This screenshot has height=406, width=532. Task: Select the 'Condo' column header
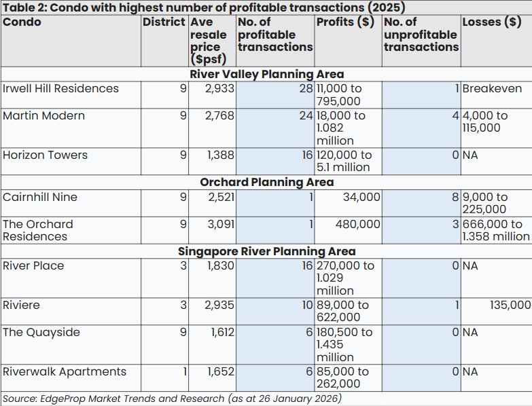pos(22,22)
